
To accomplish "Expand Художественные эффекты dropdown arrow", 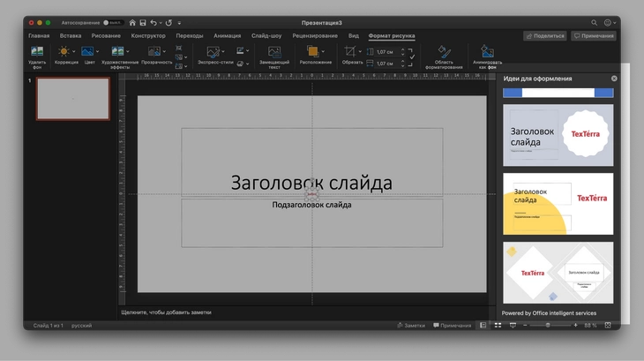I will click(128, 52).
